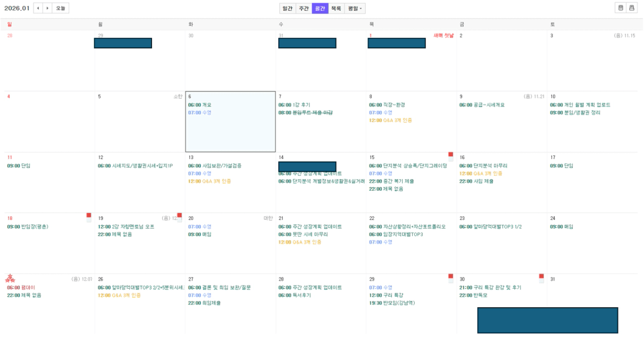Open the 21:00 구리 특강 완강 및 후기 event

point(490,288)
